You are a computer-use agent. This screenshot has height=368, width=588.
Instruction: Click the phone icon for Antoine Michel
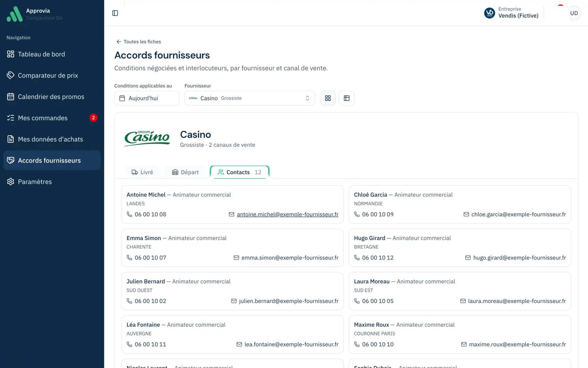coord(129,214)
